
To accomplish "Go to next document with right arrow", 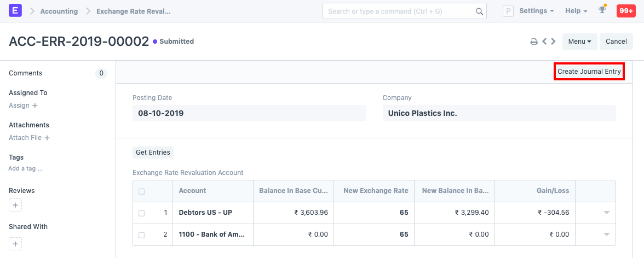I will pos(554,42).
